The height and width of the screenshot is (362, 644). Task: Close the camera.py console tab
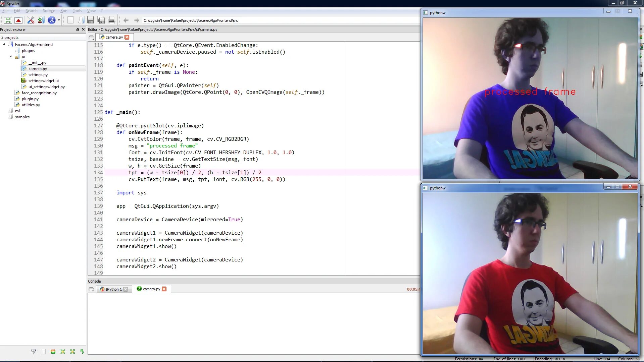point(164,289)
